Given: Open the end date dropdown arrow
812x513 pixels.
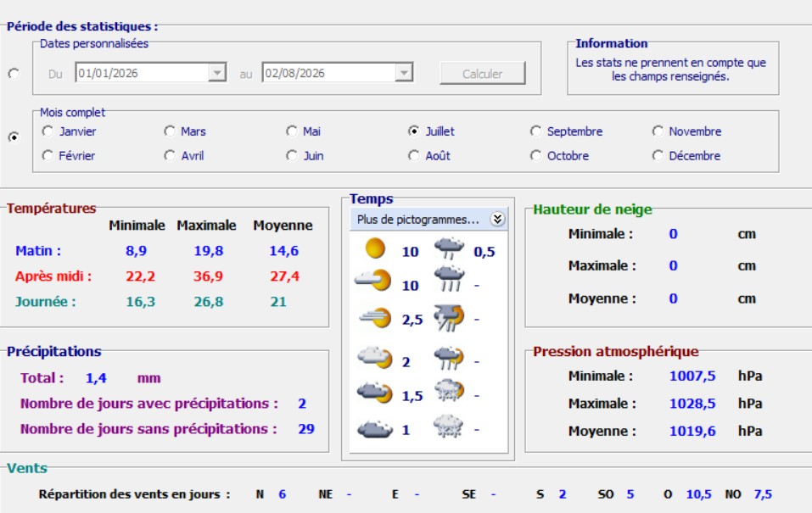Looking at the screenshot, I should [x=403, y=73].
